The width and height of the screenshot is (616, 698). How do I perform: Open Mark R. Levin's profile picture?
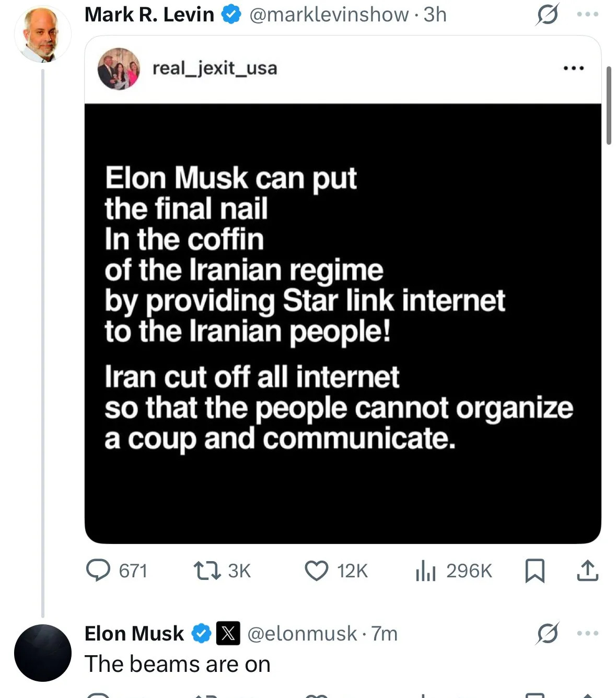pyautogui.click(x=42, y=34)
